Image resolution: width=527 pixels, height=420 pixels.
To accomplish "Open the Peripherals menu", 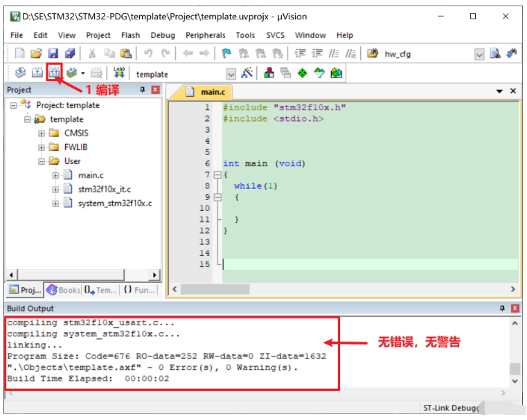I will [x=206, y=35].
